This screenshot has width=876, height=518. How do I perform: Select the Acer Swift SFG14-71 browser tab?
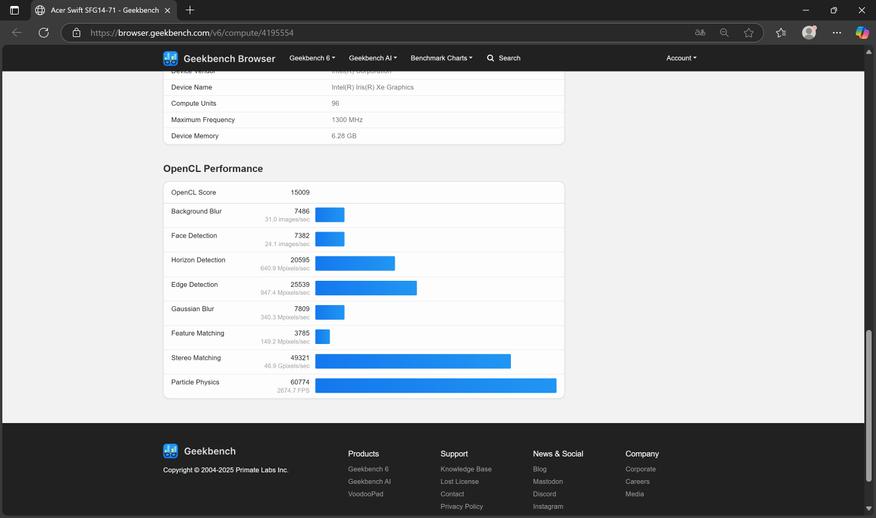coord(100,10)
